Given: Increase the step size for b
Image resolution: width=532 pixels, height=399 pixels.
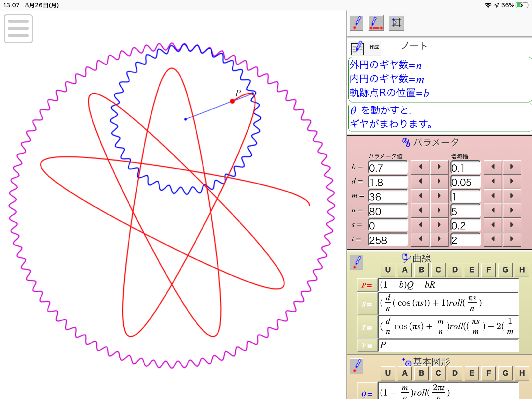Looking at the screenshot, I should coord(512,167).
